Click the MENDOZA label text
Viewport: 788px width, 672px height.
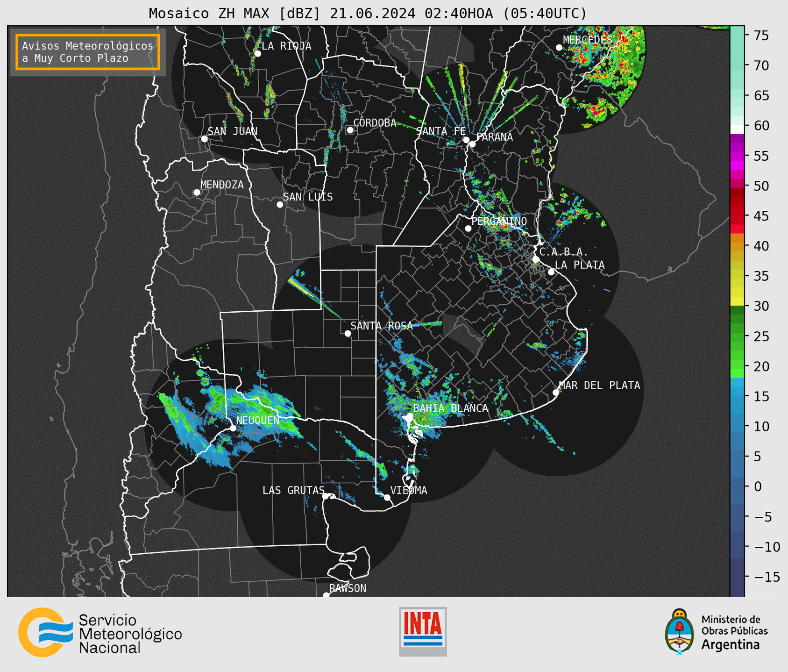pyautogui.click(x=222, y=185)
